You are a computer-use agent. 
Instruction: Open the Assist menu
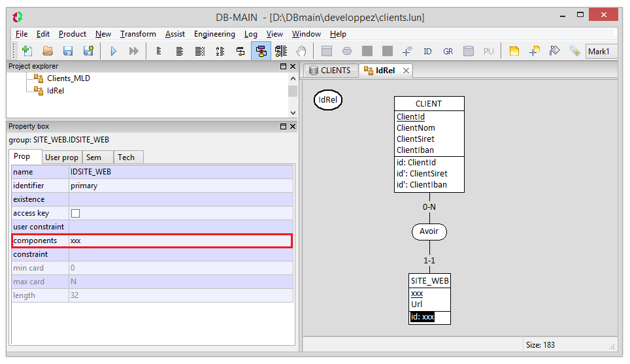175,34
